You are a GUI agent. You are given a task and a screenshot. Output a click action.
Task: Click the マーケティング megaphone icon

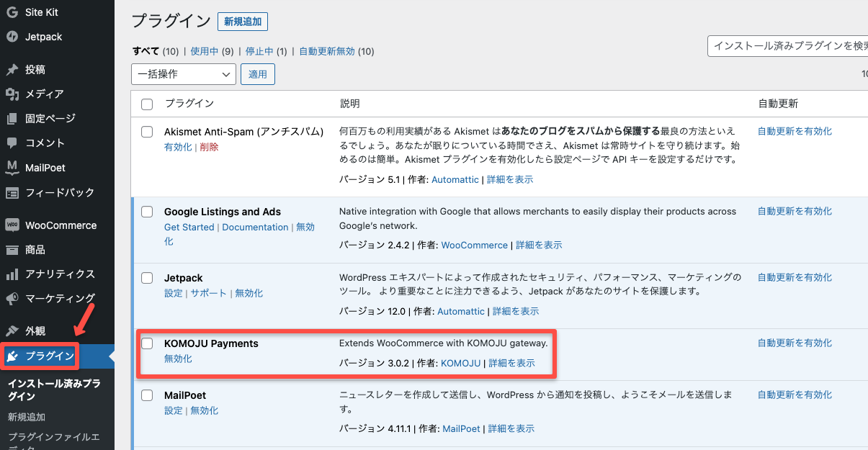[12, 299]
